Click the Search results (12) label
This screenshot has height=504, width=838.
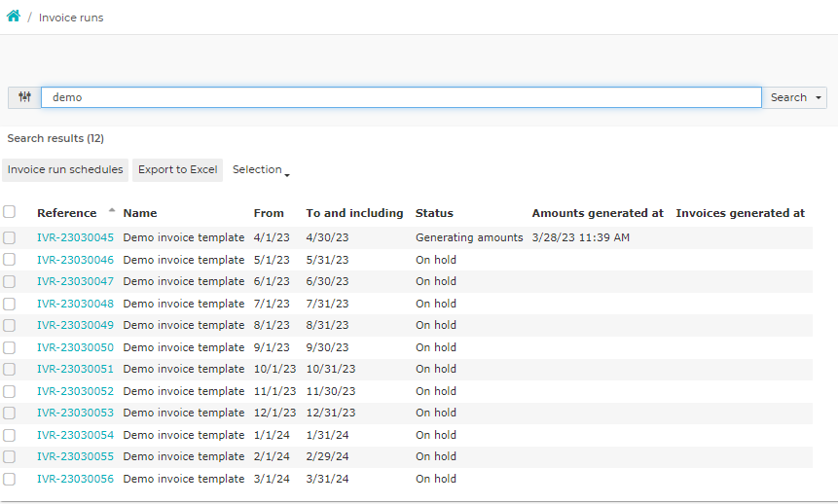(55, 138)
